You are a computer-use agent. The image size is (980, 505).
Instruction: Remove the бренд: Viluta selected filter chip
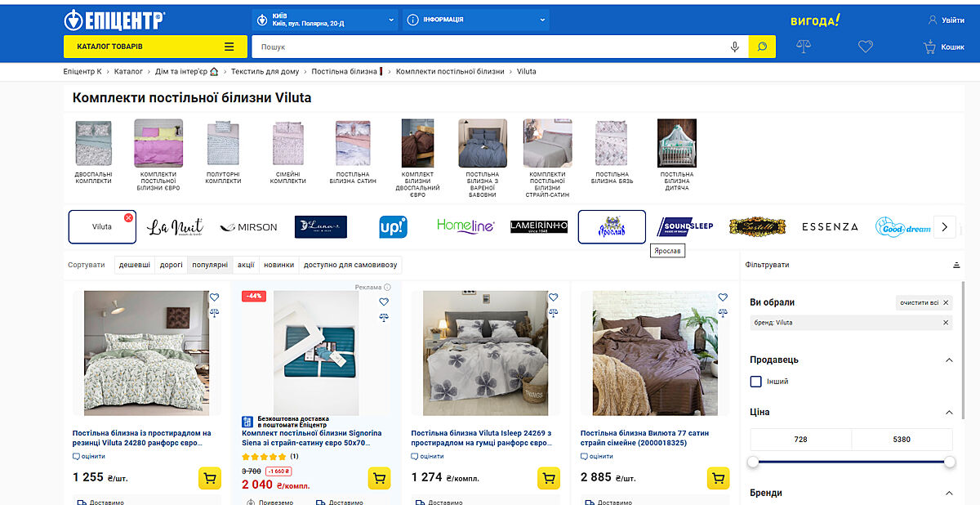pyautogui.click(x=946, y=323)
